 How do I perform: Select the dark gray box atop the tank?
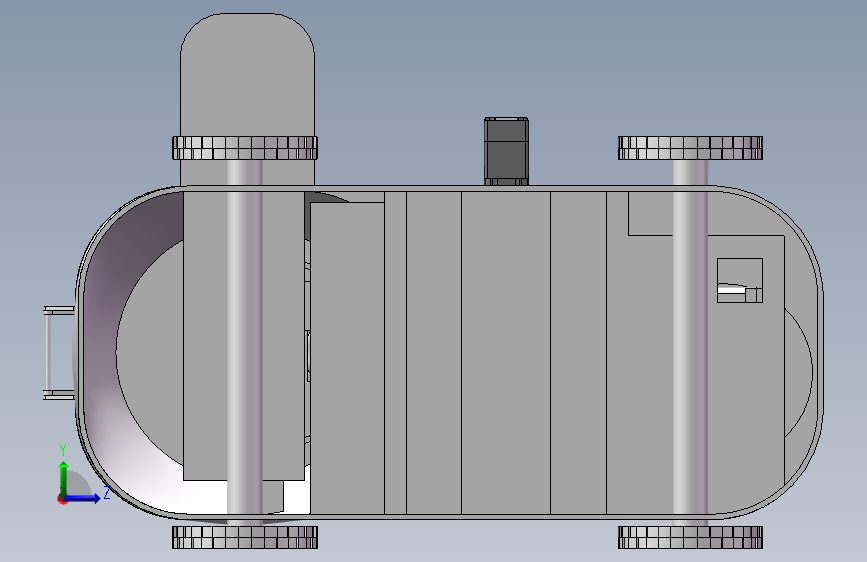pyautogui.click(x=506, y=151)
